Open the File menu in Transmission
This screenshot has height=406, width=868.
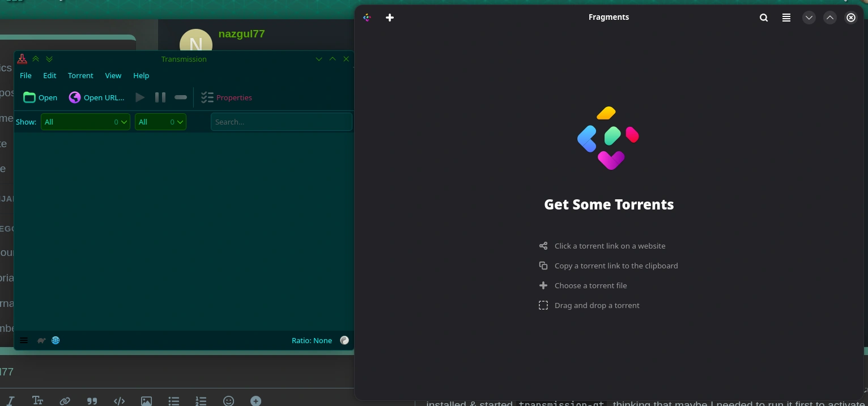(x=25, y=75)
